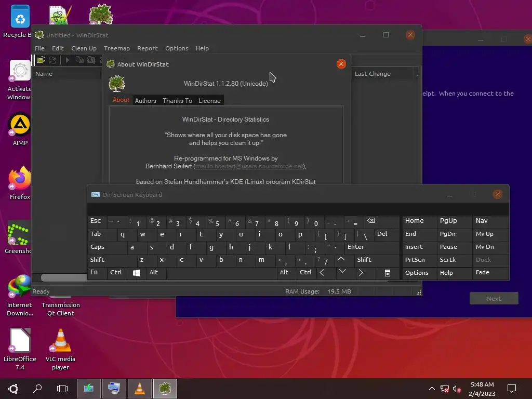The width and height of the screenshot is (532, 399).
Task: Click the Windows logo key on keyboard
Action: 137,273
